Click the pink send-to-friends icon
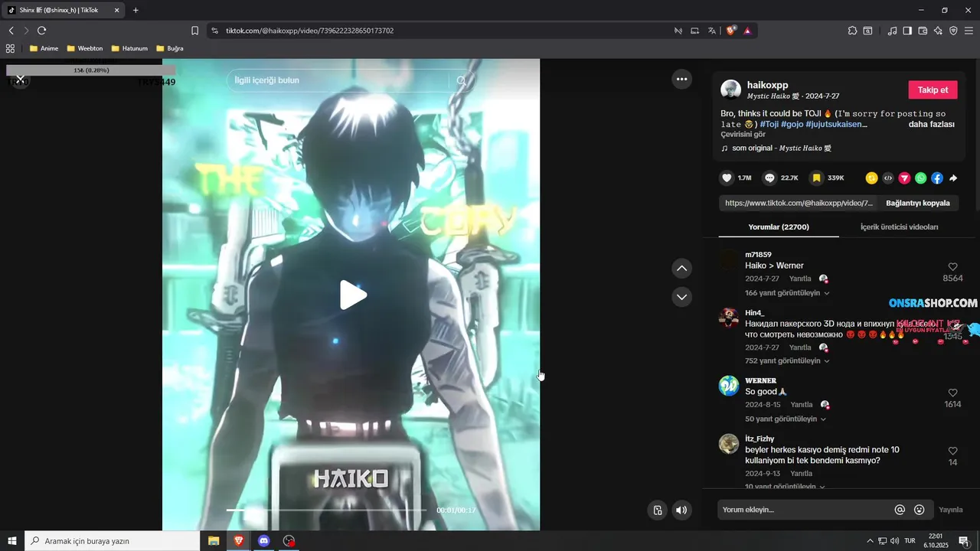 click(904, 178)
